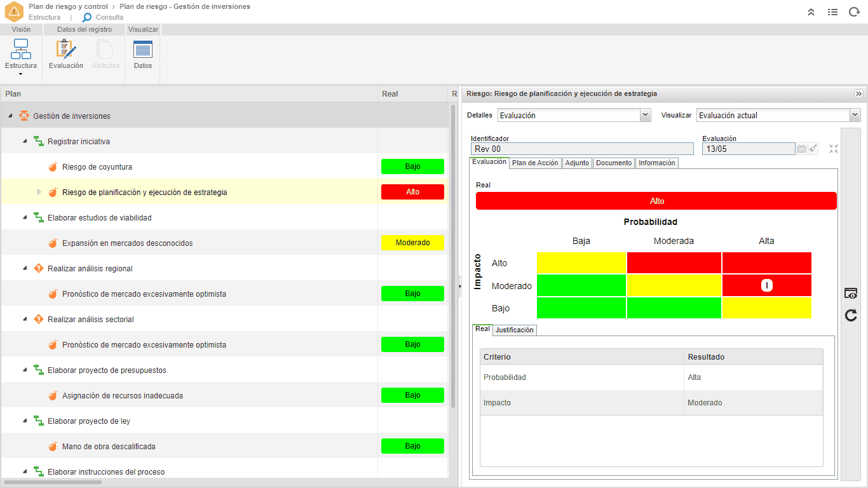Click the Plan column header
This screenshot has width=868, height=488.
[189, 94]
